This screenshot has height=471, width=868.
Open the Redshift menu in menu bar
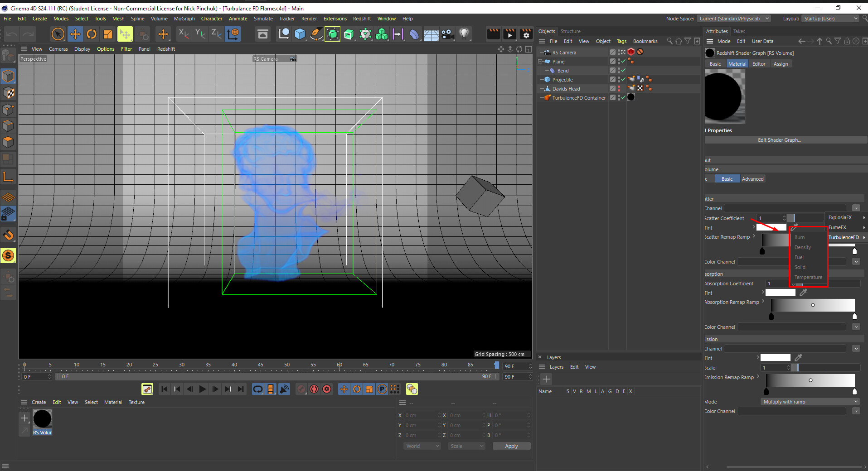coord(362,19)
